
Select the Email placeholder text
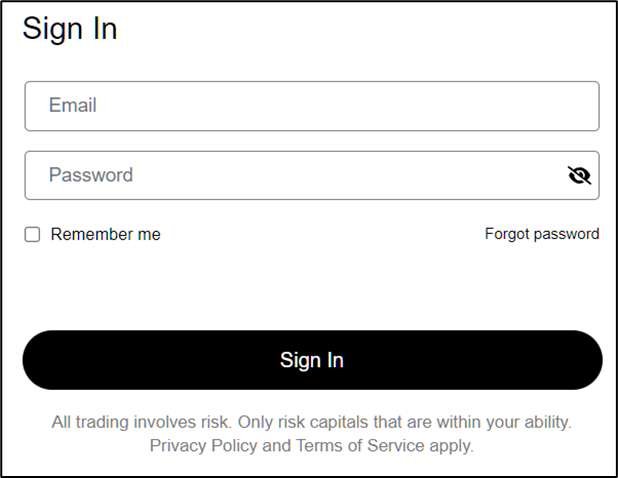click(72, 105)
